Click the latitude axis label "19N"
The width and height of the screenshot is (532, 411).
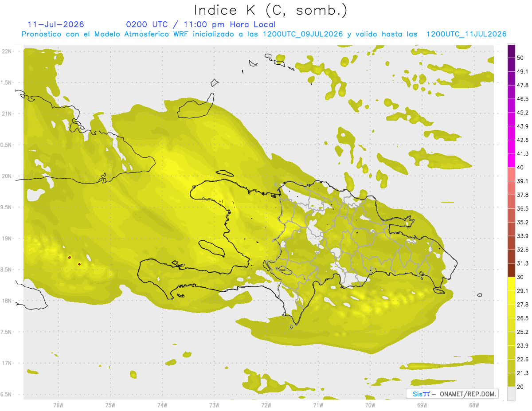tap(7, 239)
